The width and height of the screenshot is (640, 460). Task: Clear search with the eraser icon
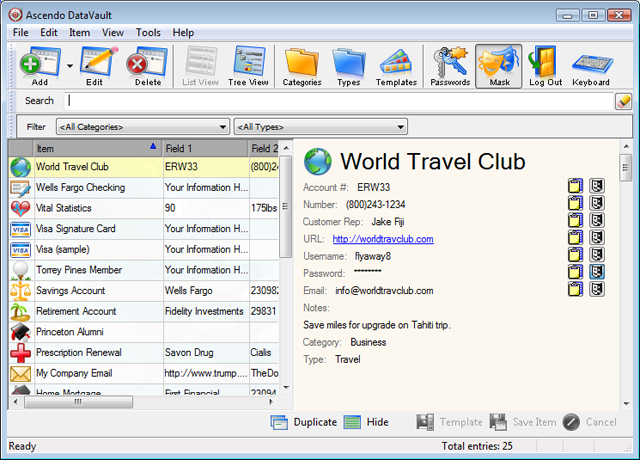point(623,101)
